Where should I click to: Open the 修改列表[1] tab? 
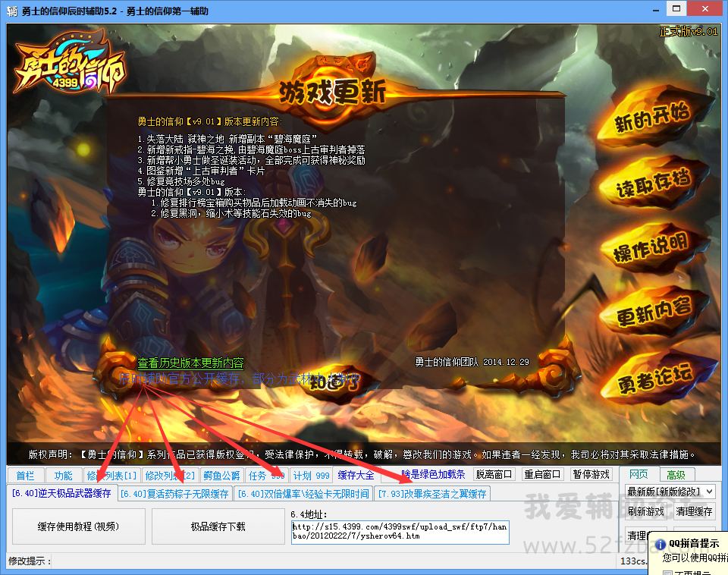(x=111, y=476)
